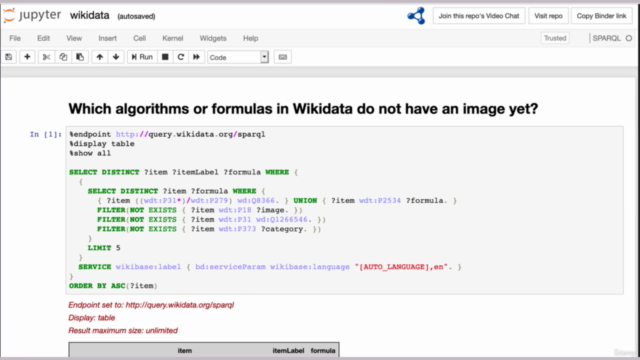Open the command palette keyboard icon
Viewport: 640px width, 360px height.
click(x=282, y=57)
